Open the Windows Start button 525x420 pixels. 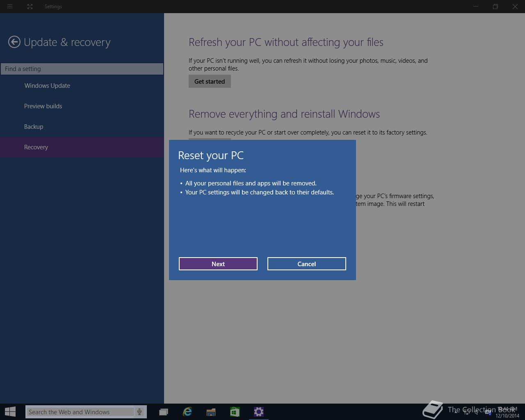(x=10, y=412)
